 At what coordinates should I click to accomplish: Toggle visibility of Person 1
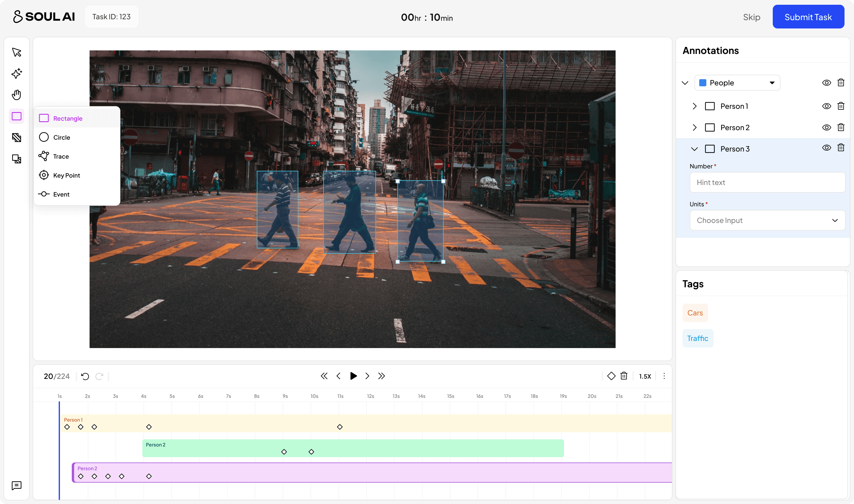[826, 106]
